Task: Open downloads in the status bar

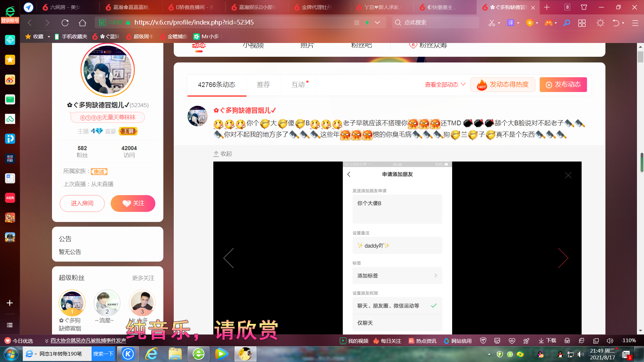Action: [x=547, y=341]
